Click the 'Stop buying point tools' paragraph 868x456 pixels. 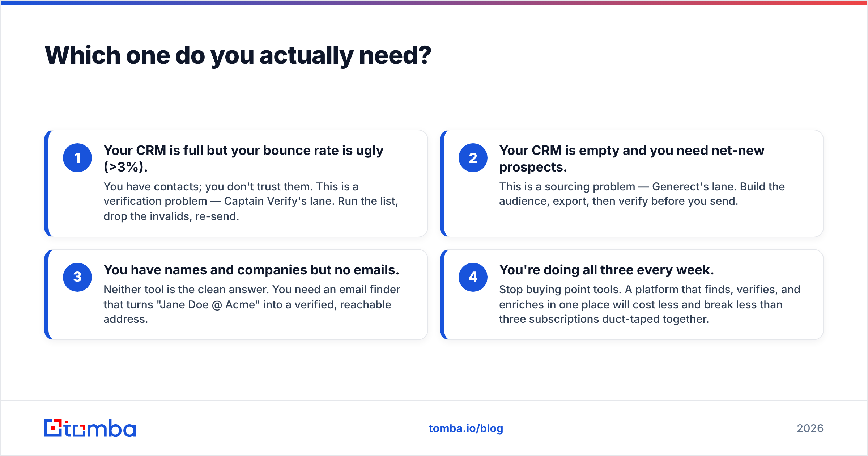pyautogui.click(x=650, y=304)
